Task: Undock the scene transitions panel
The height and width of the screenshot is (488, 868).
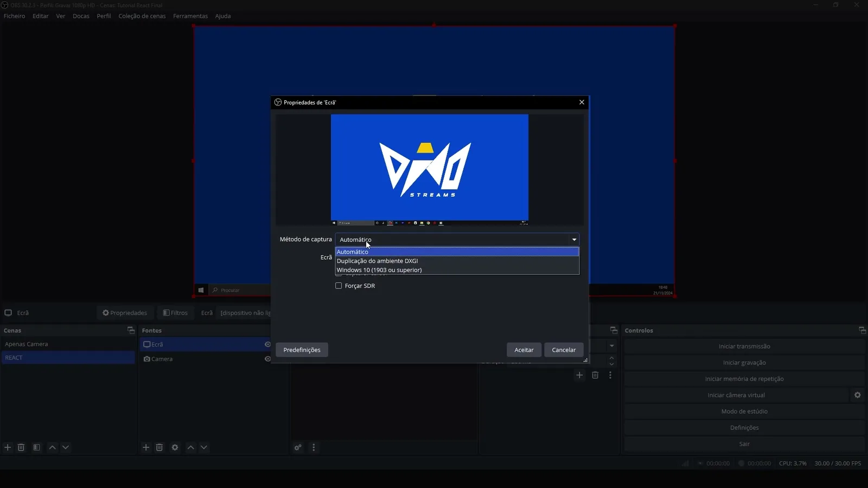Action: tap(614, 330)
